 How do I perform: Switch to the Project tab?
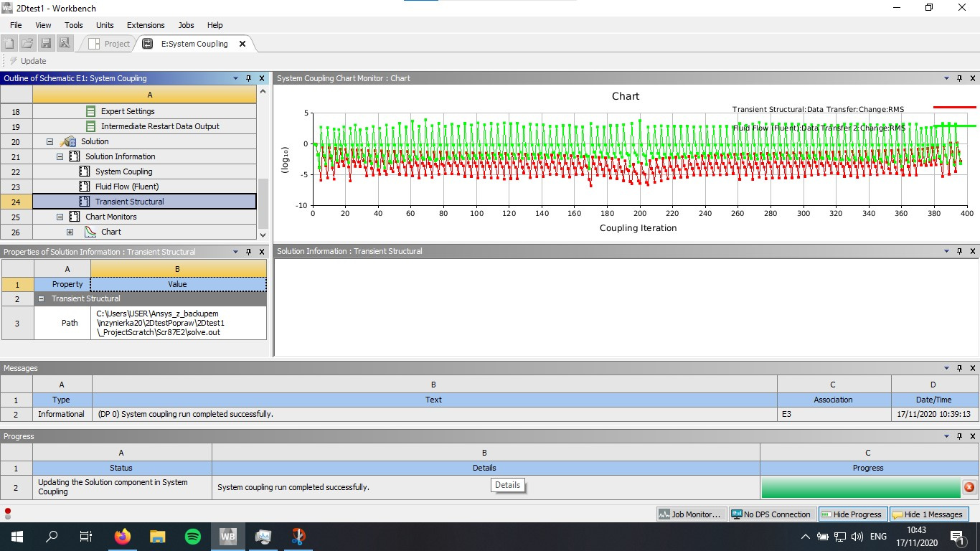coord(110,44)
